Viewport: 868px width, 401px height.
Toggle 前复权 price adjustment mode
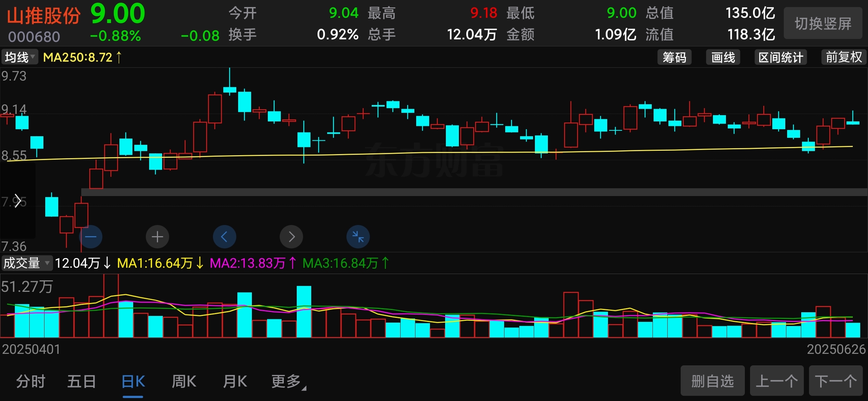[x=844, y=57]
